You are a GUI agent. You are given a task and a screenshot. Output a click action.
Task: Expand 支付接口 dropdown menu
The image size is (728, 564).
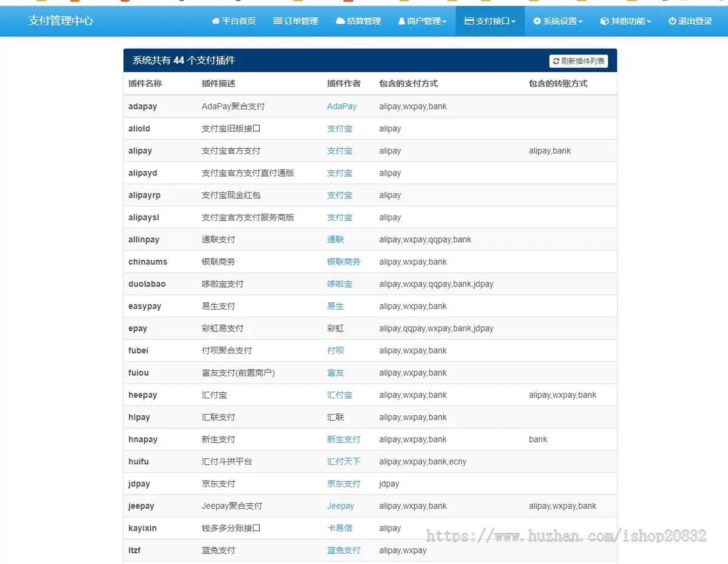[490, 21]
